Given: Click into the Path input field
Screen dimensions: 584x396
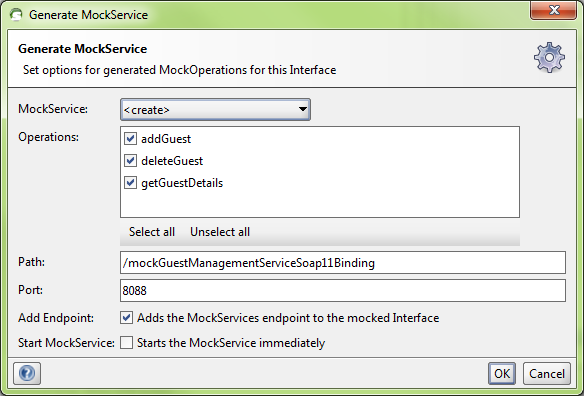Looking at the screenshot, I should click(x=343, y=263).
